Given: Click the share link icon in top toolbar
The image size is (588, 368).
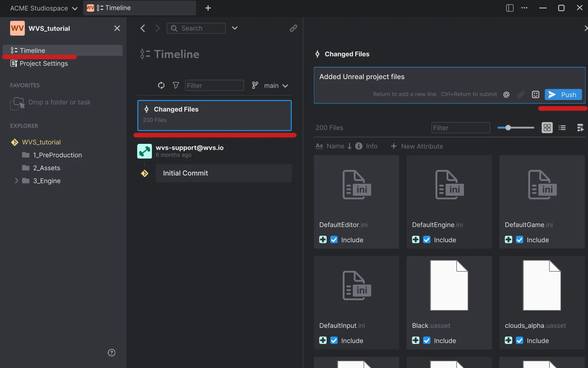Looking at the screenshot, I should point(293,28).
